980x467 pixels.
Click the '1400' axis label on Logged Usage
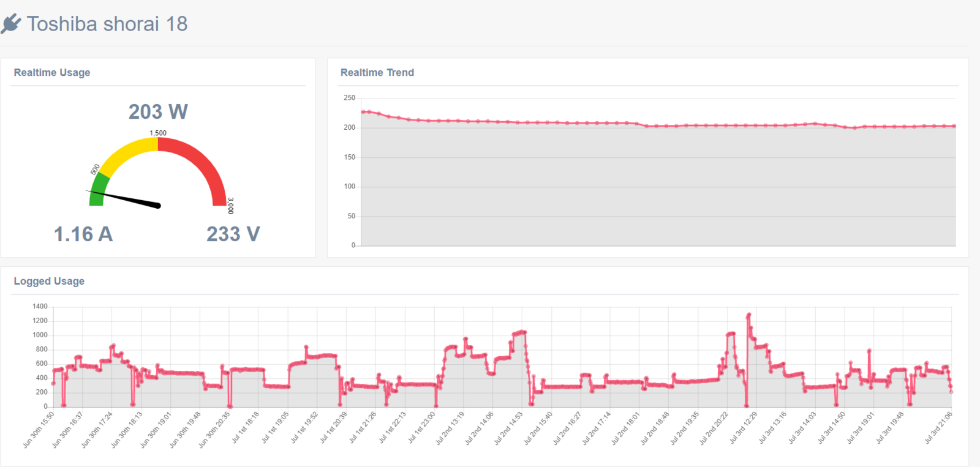40,307
